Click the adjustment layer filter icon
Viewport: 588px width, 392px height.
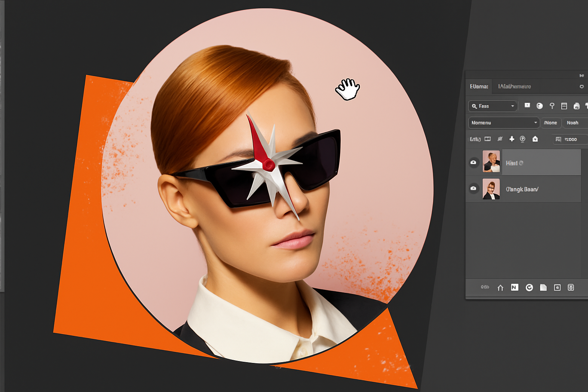[539, 106]
